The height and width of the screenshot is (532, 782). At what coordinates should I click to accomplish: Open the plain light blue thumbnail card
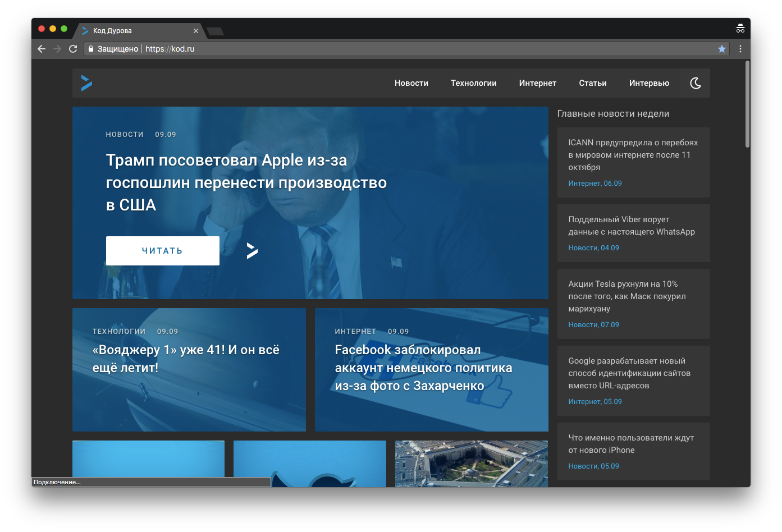[x=148, y=459]
